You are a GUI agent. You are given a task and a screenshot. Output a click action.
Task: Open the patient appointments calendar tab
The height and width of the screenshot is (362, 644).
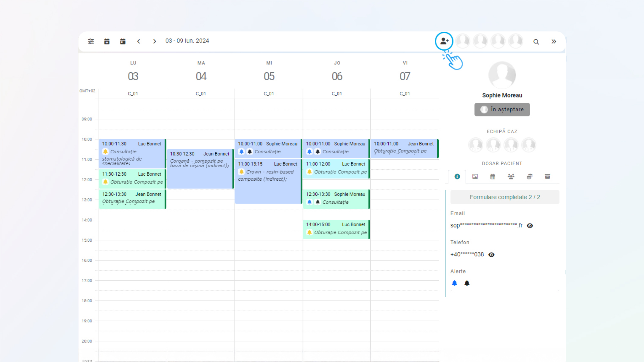point(493,177)
